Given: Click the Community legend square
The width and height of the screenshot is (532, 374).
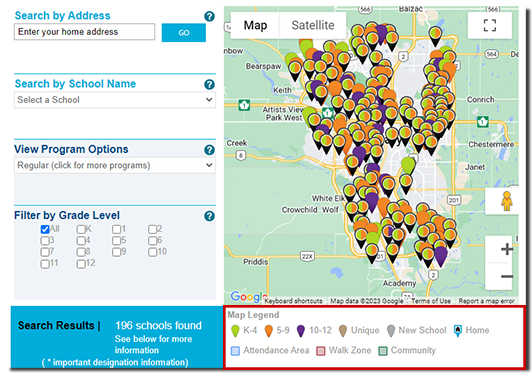Looking at the screenshot, I should click(x=383, y=351).
